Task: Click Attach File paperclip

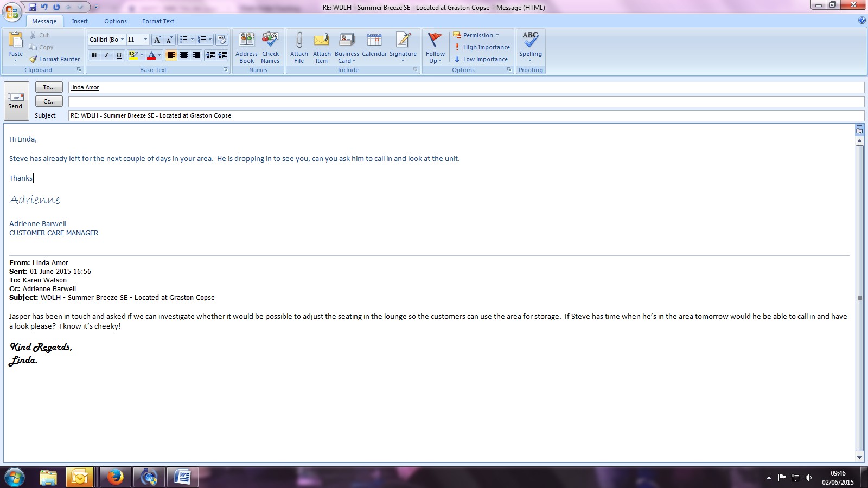Action: (299, 48)
